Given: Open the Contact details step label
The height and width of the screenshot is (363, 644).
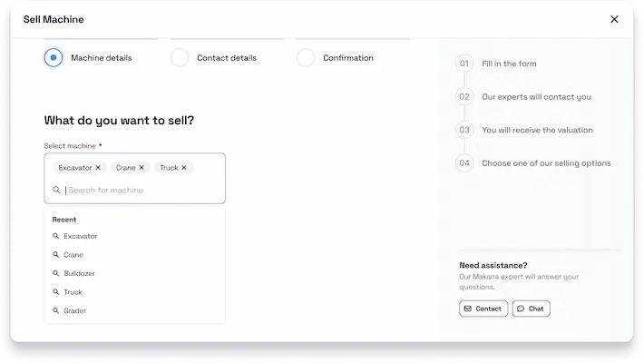Looking at the screenshot, I should point(227,58).
